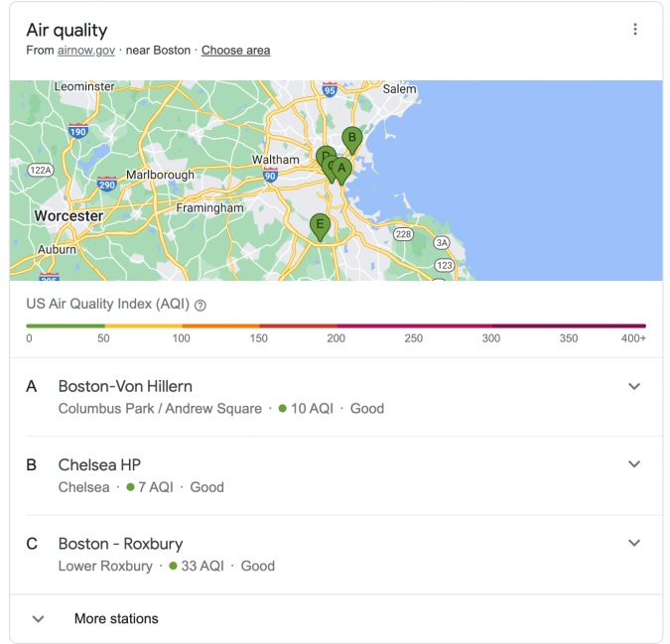
Task: Click the Leominster label on the map
Action: [x=84, y=86]
